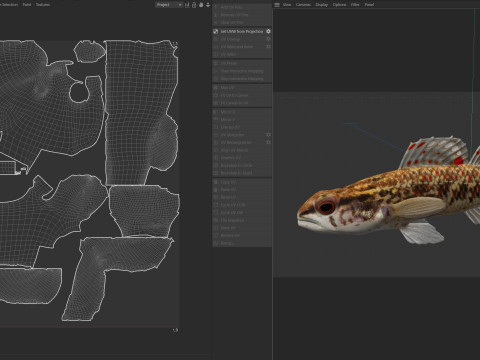The height and width of the screenshot is (360, 480).
Task: Open the 3D viewport Options menu
Action: pos(339,5)
